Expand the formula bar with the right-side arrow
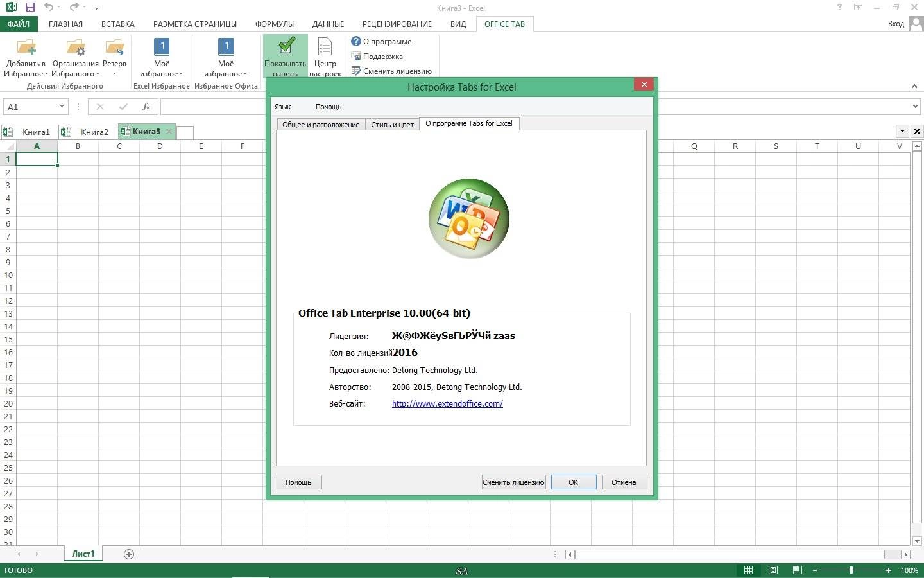 915,107
